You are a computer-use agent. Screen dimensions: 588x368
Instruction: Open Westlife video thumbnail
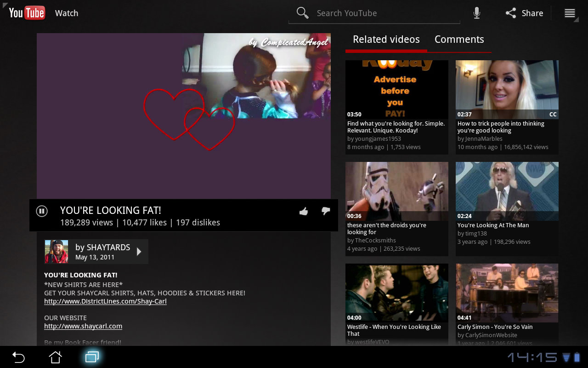(397, 293)
